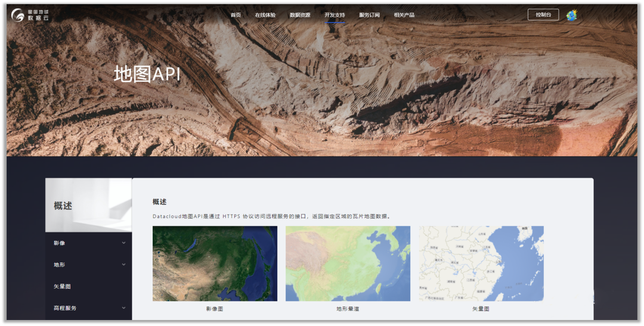The height and width of the screenshot is (326, 644).
Task: Open the 矢量图 sidebar item
Action: click(62, 287)
